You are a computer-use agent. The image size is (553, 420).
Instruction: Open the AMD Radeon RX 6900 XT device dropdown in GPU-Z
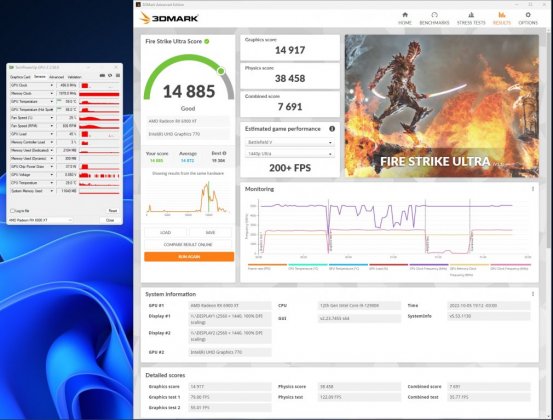(x=41, y=220)
